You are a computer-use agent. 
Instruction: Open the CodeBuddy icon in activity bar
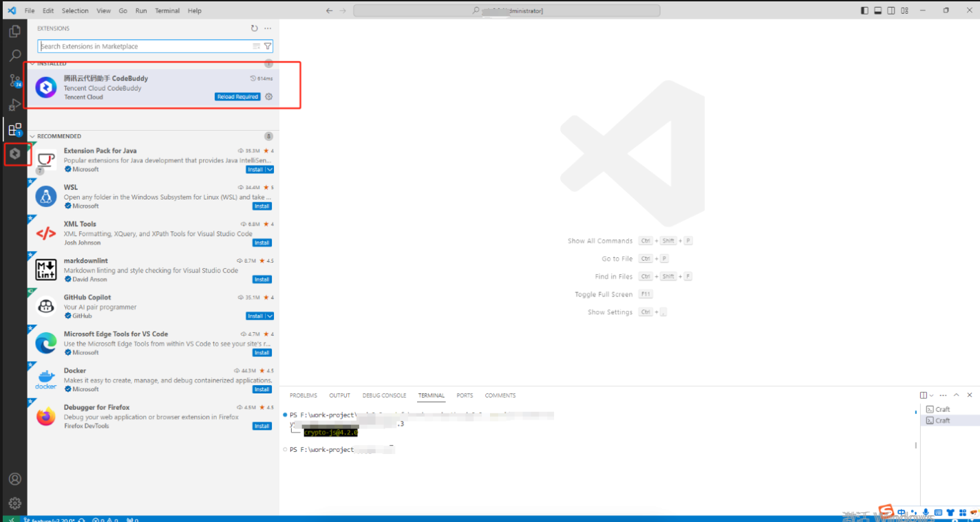14,154
